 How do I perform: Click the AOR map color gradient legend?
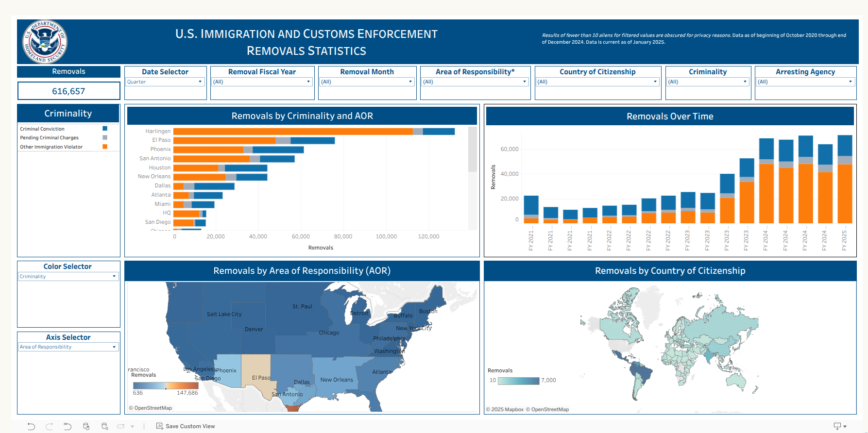[x=166, y=386]
